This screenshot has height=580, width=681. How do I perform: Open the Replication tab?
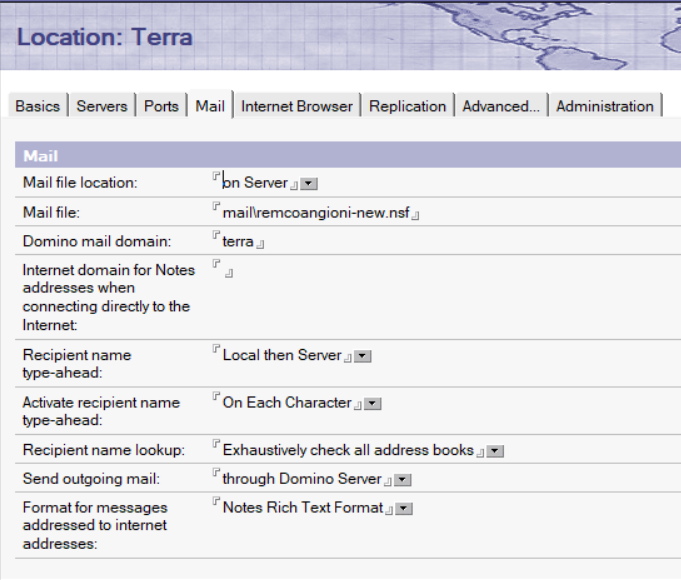point(407,106)
